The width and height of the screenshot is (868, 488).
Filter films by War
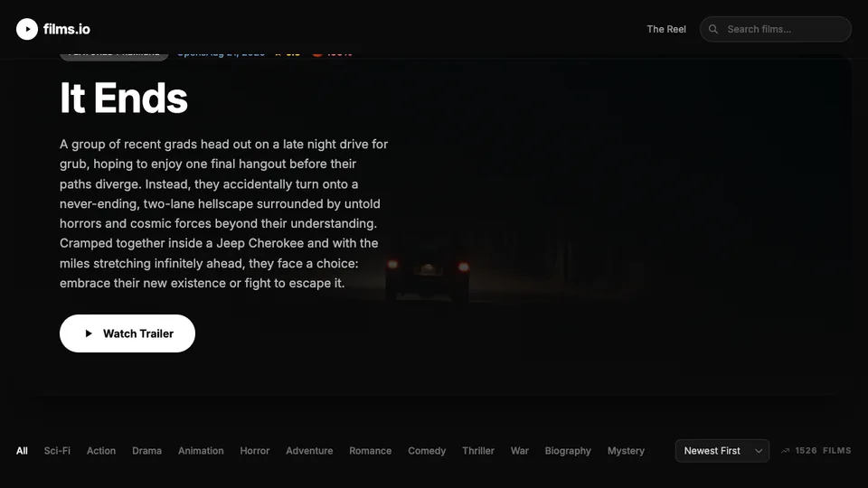(519, 451)
